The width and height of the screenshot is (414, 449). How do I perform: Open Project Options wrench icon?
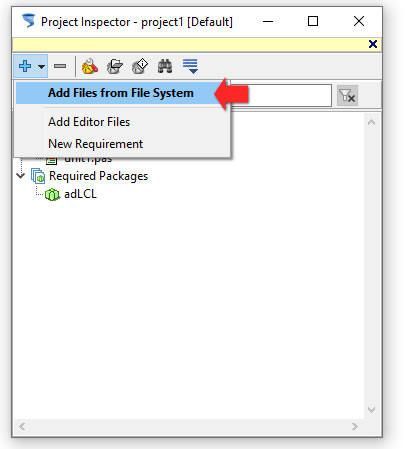[x=90, y=66]
